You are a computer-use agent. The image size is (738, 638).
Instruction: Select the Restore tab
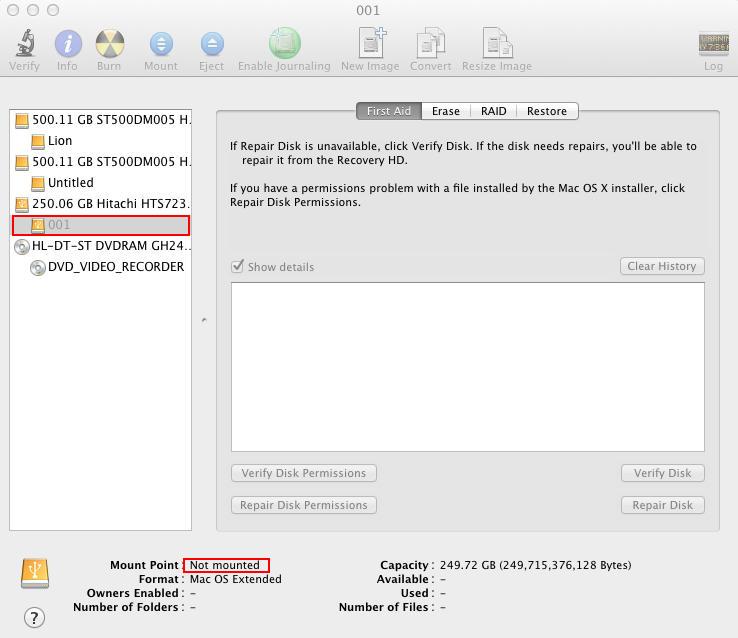pyautogui.click(x=546, y=111)
